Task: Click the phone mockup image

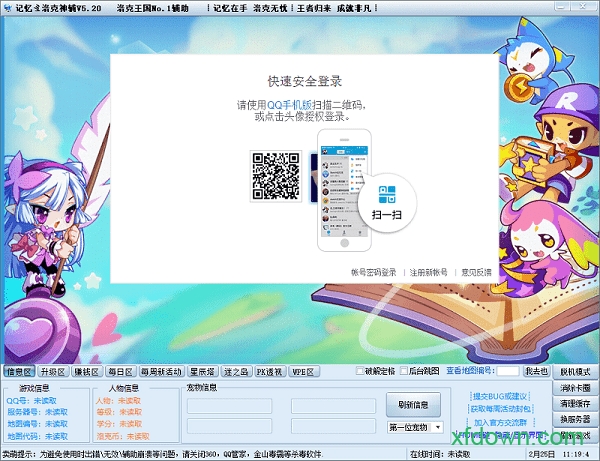Action: point(344,190)
